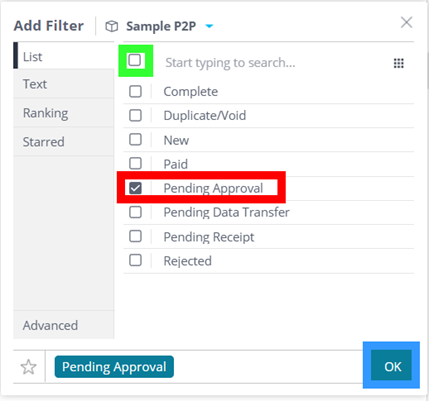This screenshot has width=429, height=401.
Task: Confirm filter with the OK button
Action: (x=391, y=365)
